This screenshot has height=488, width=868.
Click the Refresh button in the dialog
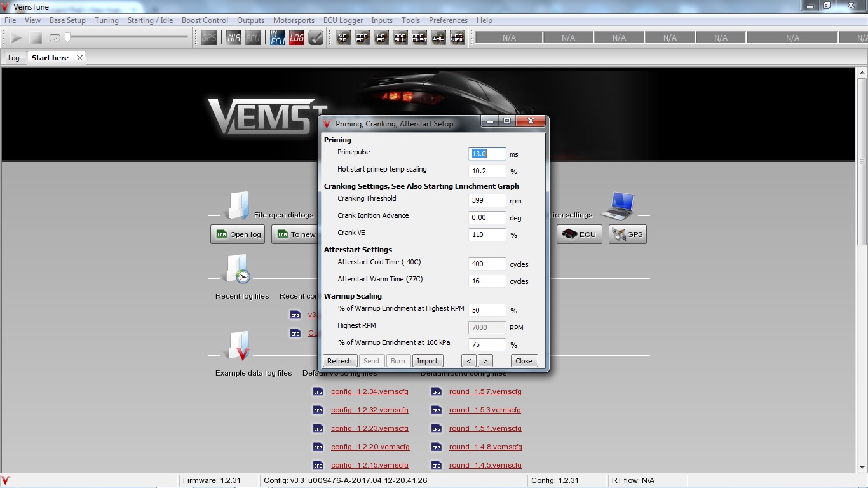point(339,361)
